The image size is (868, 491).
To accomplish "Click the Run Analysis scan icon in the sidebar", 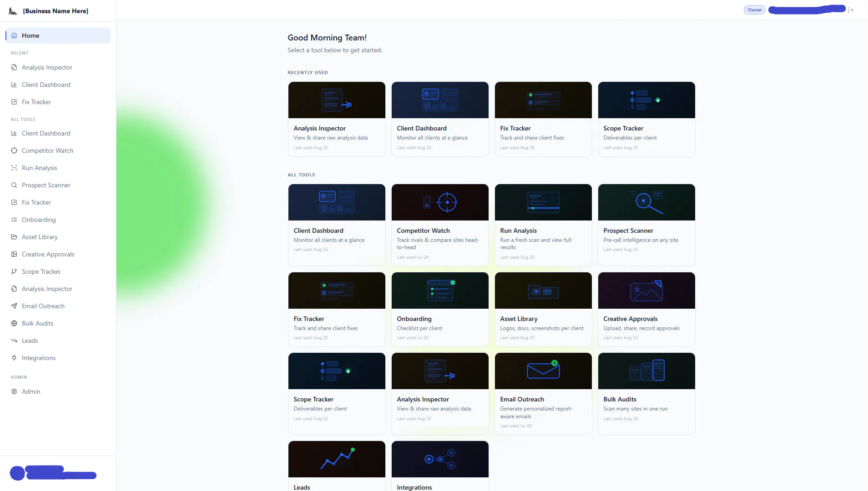I will (14, 168).
